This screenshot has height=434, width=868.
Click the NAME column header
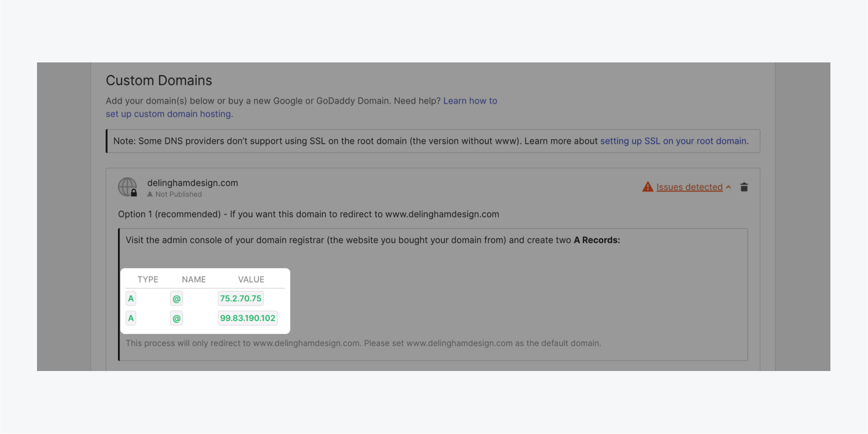194,279
